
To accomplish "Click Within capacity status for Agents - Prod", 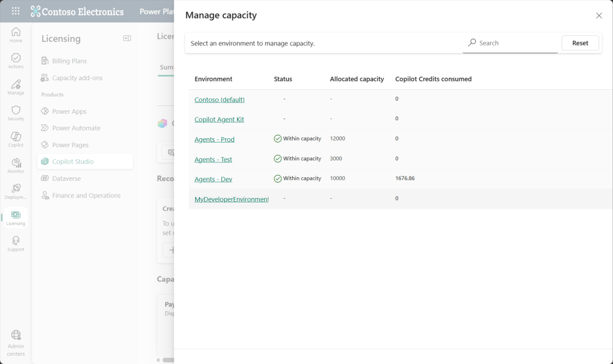I will [298, 138].
